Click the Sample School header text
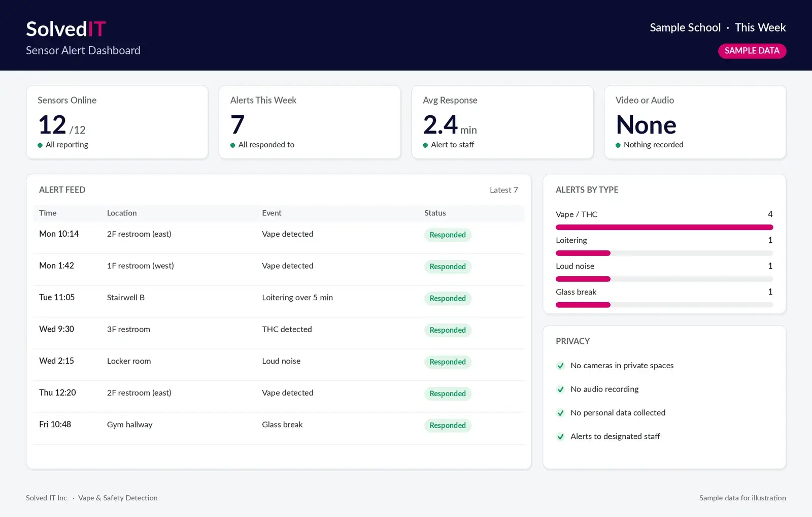This screenshot has height=517, width=812. (x=685, y=27)
